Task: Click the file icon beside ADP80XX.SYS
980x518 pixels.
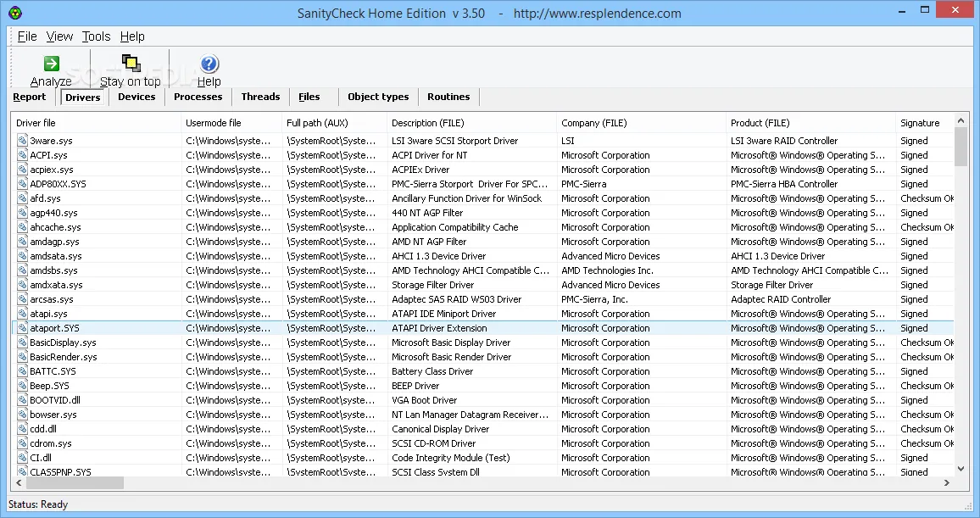Action: pyautogui.click(x=23, y=184)
